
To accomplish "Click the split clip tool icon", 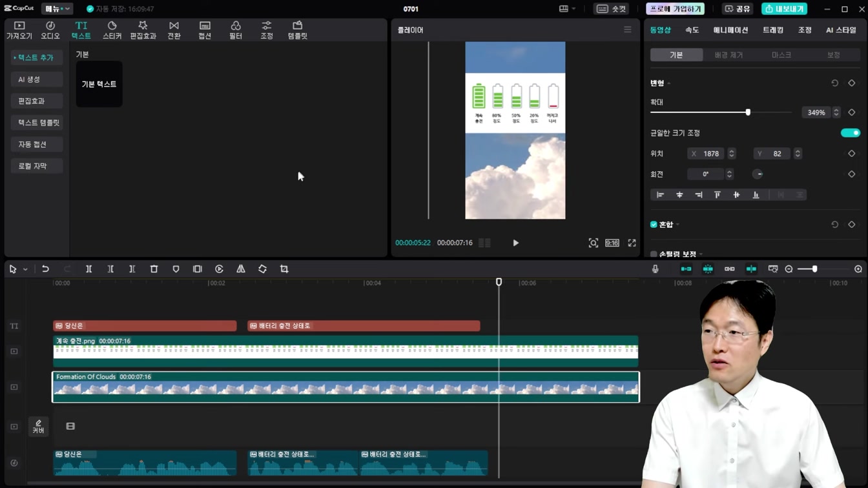I will (89, 269).
